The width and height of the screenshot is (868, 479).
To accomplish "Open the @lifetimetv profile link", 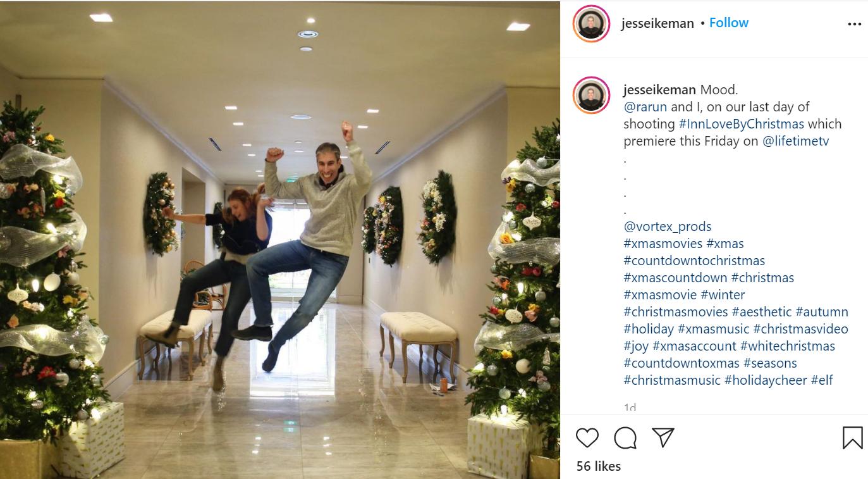I will click(x=795, y=141).
